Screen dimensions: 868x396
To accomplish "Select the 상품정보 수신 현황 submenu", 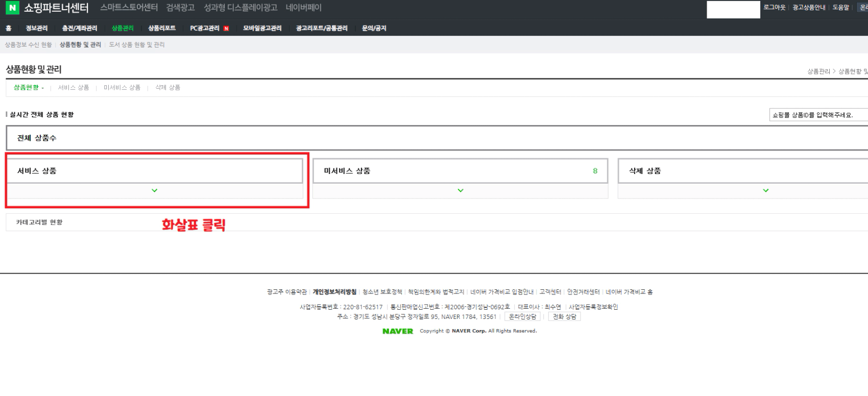I will pos(29,45).
